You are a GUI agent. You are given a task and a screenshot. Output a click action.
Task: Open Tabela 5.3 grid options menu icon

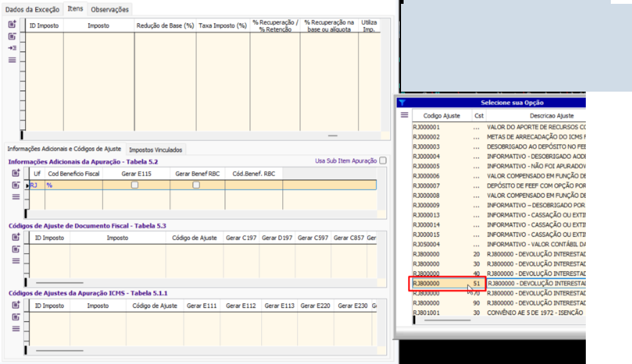(15, 261)
